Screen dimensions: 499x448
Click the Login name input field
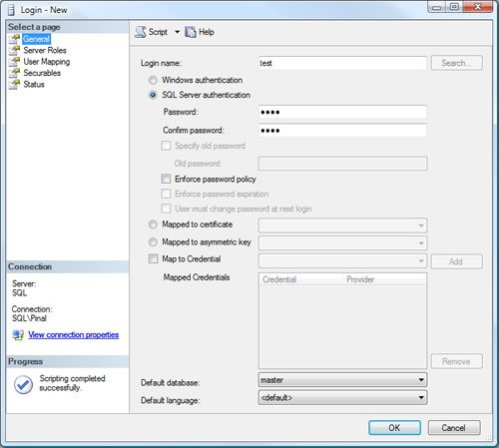(342, 63)
